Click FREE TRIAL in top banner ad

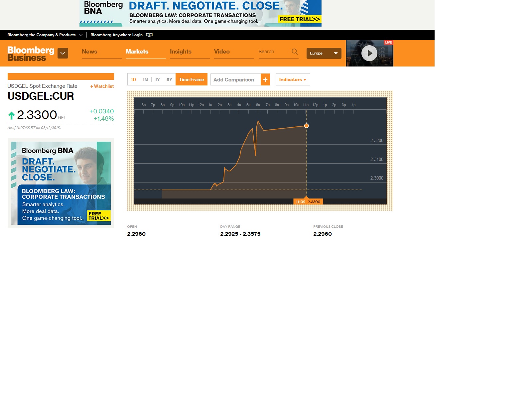tap(300, 19)
